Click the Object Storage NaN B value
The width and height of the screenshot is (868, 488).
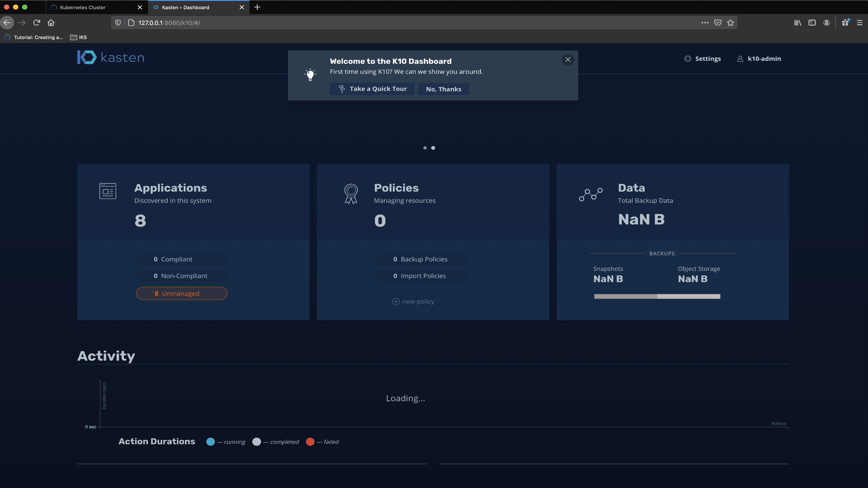(x=692, y=279)
